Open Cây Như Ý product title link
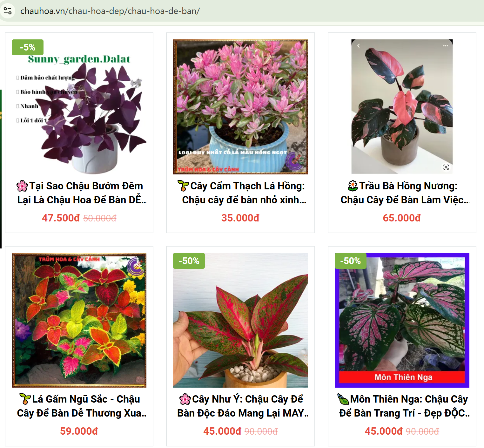This screenshot has width=484, height=448. 243,406
